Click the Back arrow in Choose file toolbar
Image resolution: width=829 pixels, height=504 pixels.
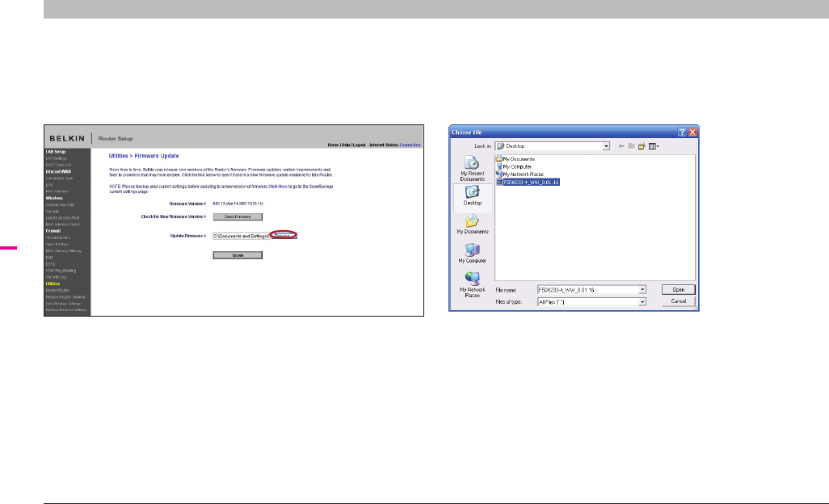(x=621, y=146)
